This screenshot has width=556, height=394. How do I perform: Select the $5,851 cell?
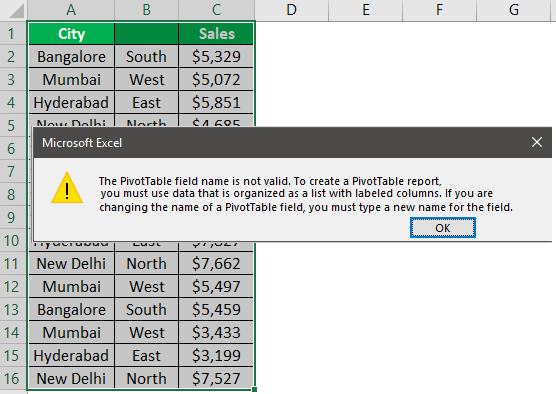(216, 102)
